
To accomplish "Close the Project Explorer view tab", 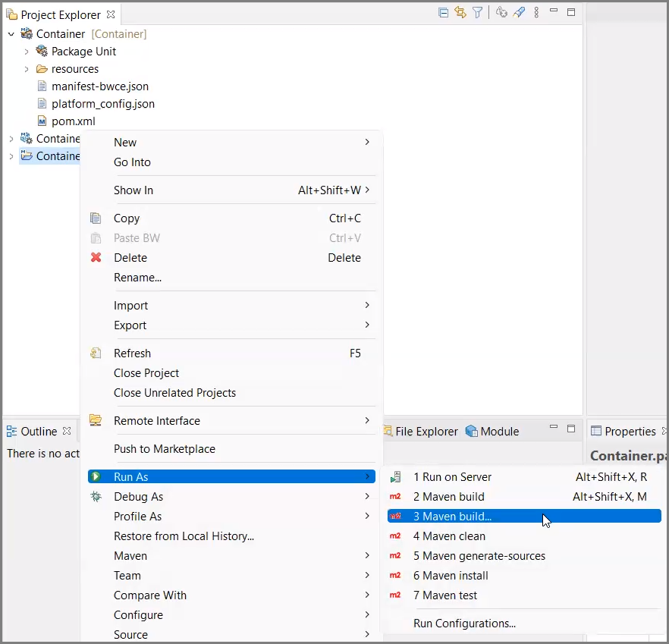I will pos(111,14).
